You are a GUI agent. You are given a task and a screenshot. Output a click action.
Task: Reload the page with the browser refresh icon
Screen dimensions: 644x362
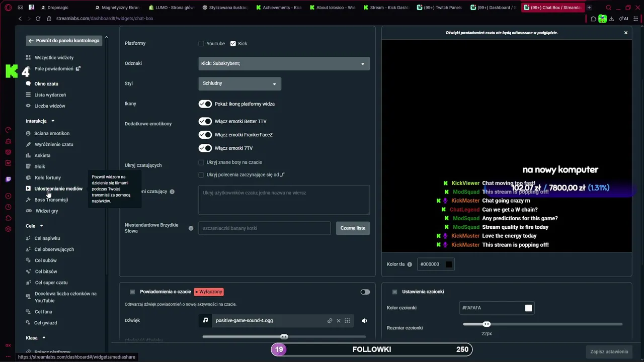(38, 19)
